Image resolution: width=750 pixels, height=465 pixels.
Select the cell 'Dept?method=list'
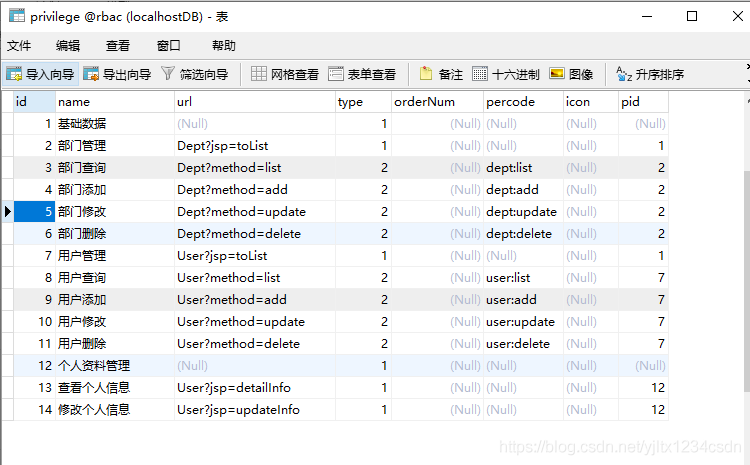(255, 168)
